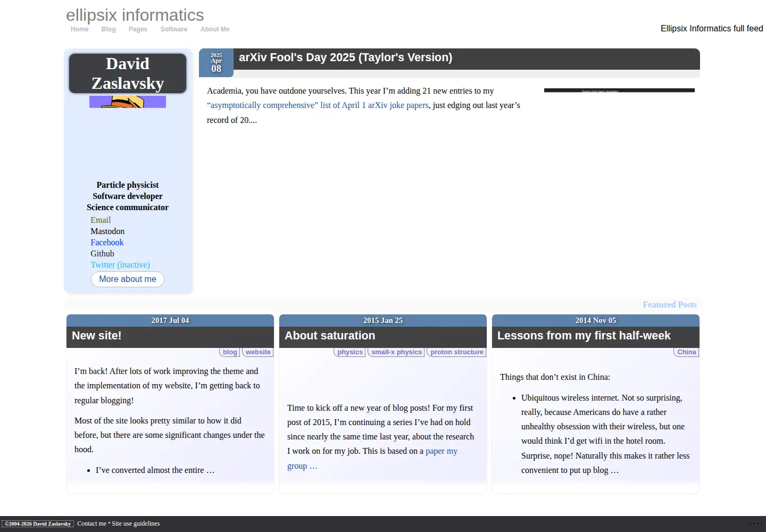Select Software in the top navigation

coord(174,29)
